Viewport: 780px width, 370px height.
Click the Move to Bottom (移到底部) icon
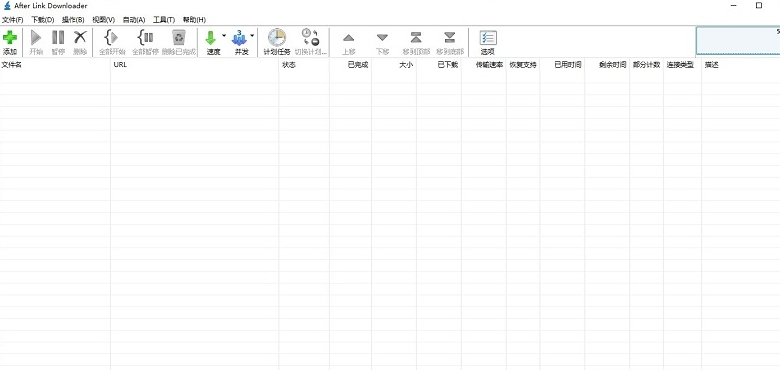coord(450,38)
